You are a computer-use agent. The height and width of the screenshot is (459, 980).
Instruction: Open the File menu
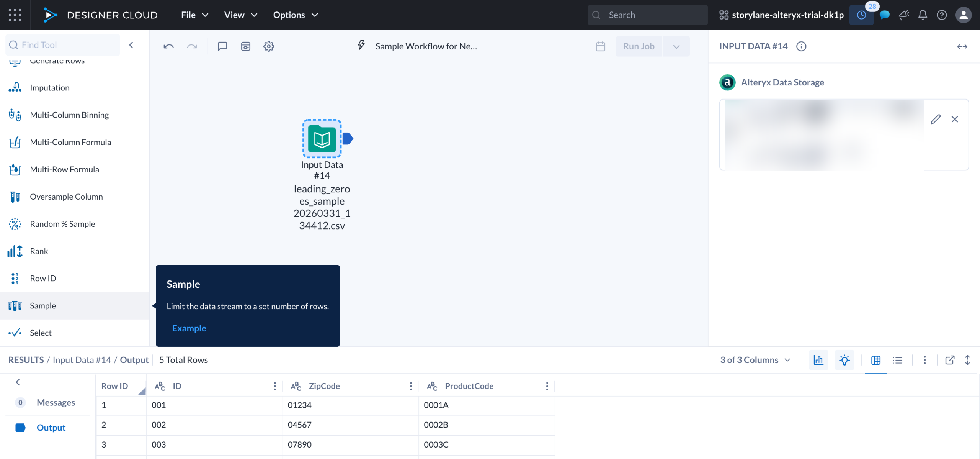(x=194, y=15)
